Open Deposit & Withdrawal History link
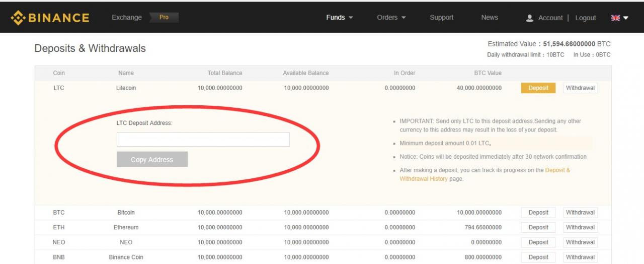Image resolution: width=644 pixels, height=264 pixels. [557, 170]
